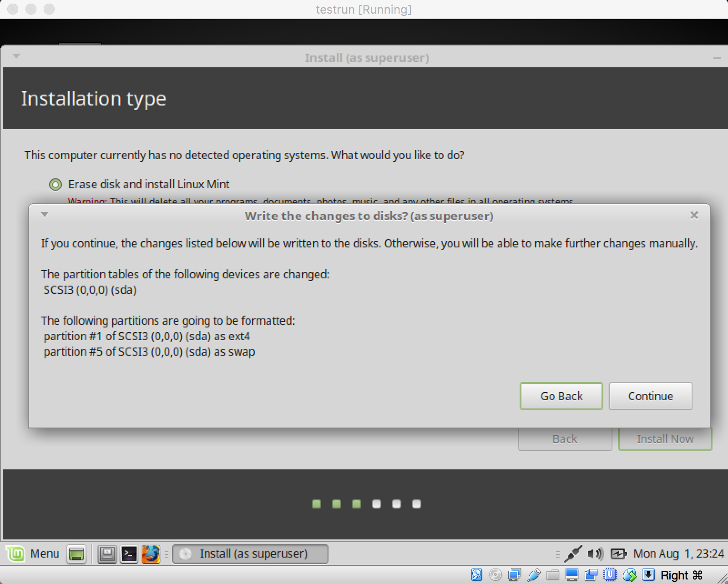The width and height of the screenshot is (728, 584).
Task: Click the VirtualBox display status icon
Action: click(572, 575)
